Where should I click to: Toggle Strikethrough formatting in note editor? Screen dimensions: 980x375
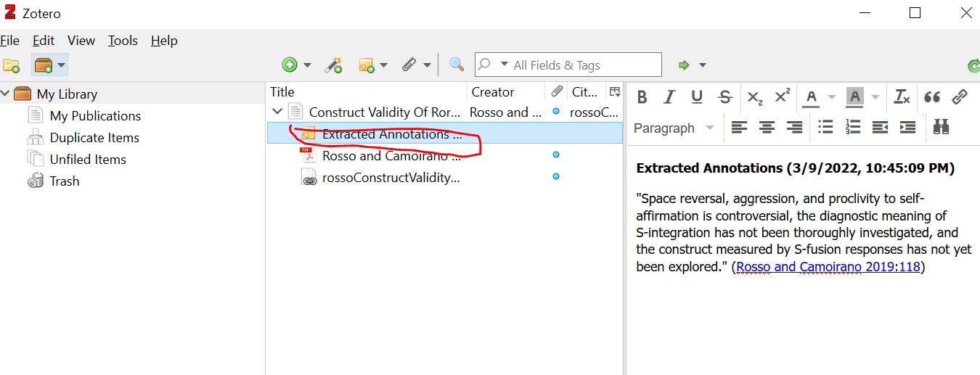[724, 96]
